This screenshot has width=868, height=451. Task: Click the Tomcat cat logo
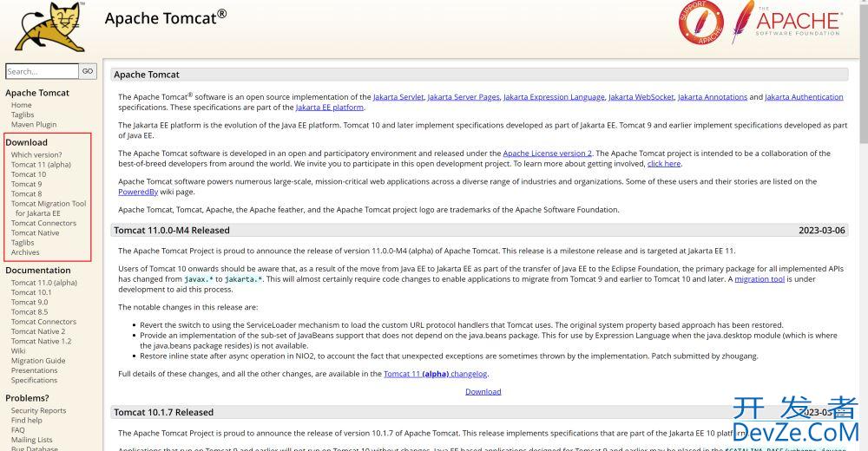(x=49, y=28)
